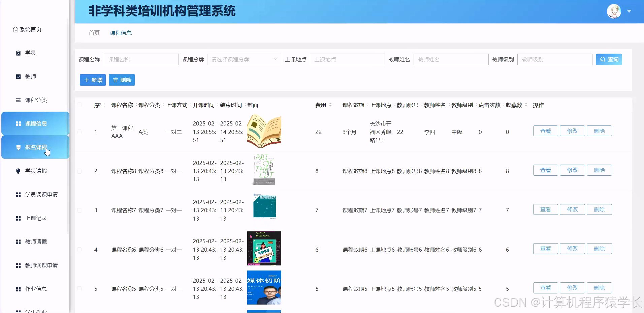Open the 学员请假 leave request icon
The height and width of the screenshot is (313, 644).
(18, 171)
